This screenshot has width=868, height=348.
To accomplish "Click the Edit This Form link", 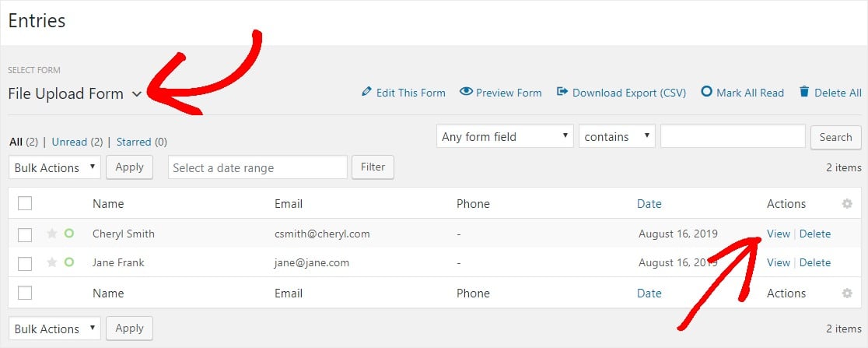I will 411,93.
